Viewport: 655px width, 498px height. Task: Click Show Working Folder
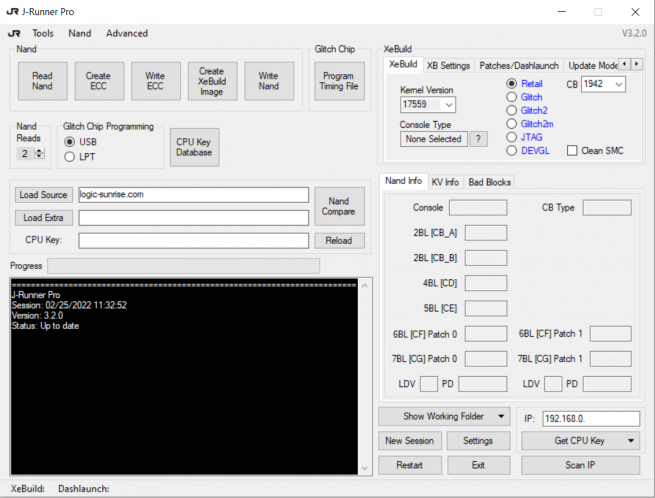[x=443, y=417]
